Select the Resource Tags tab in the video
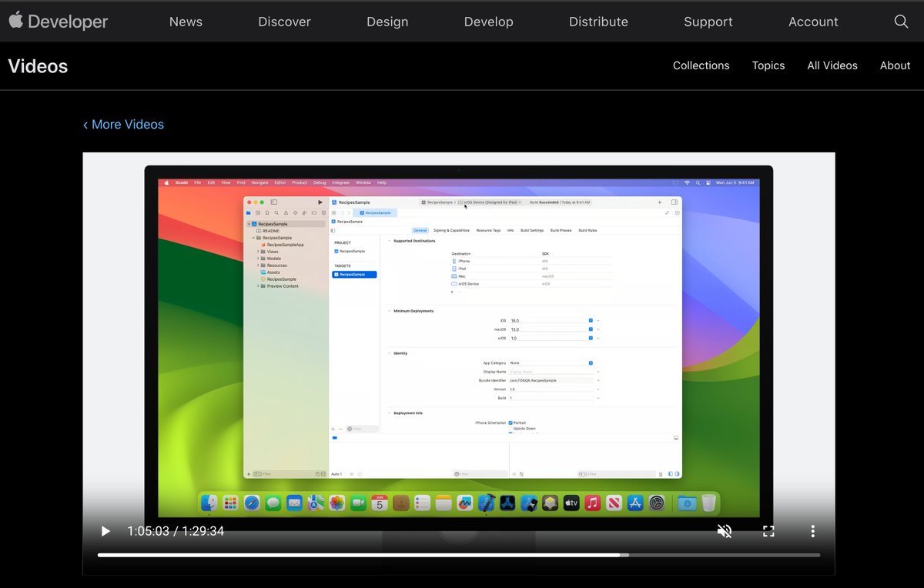Viewport: 924px width, 588px height. point(488,230)
